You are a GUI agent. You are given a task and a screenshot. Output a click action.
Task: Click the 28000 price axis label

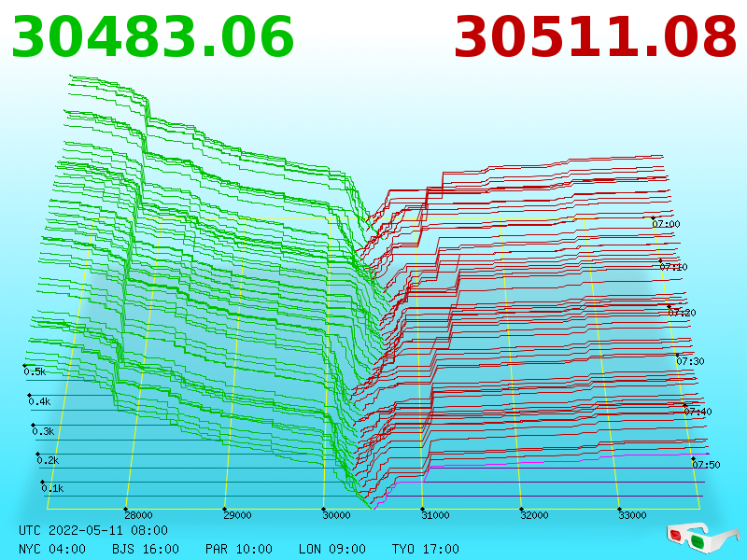pos(138,515)
